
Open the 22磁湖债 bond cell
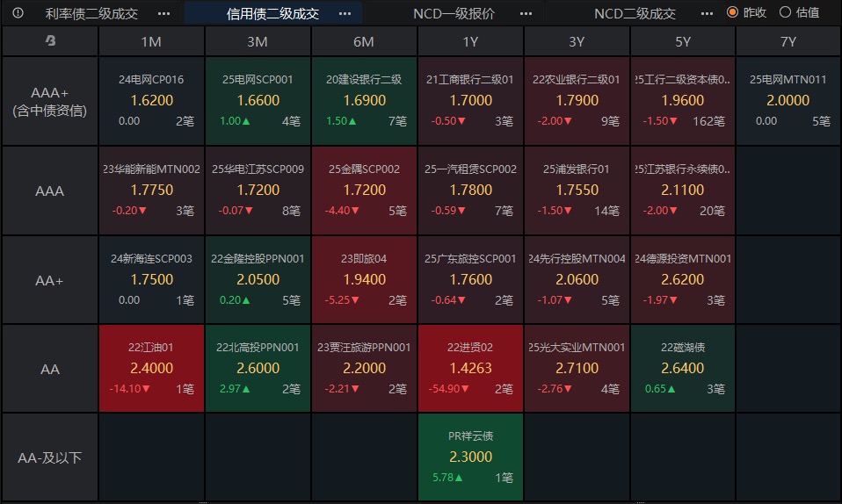(683, 368)
